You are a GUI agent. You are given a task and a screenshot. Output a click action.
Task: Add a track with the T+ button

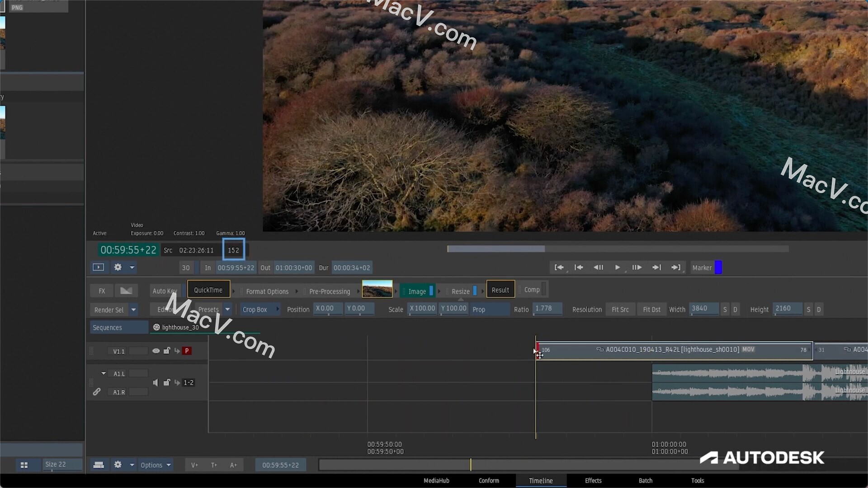pos(214,465)
